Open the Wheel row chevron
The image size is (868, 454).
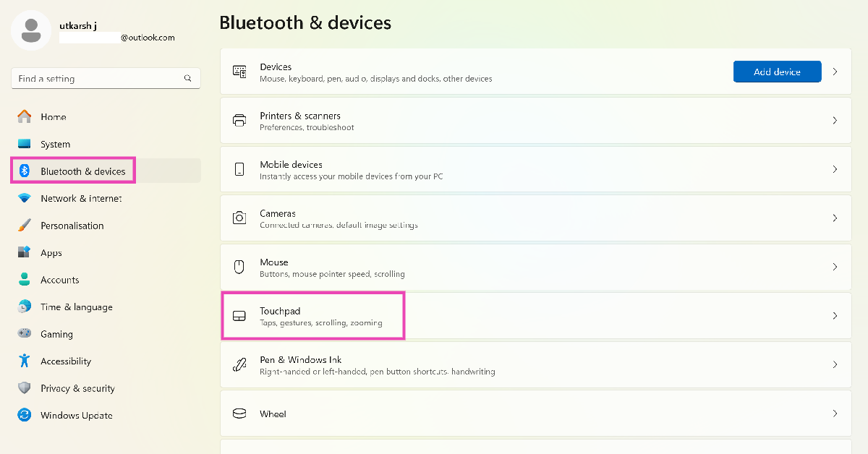[835, 414]
